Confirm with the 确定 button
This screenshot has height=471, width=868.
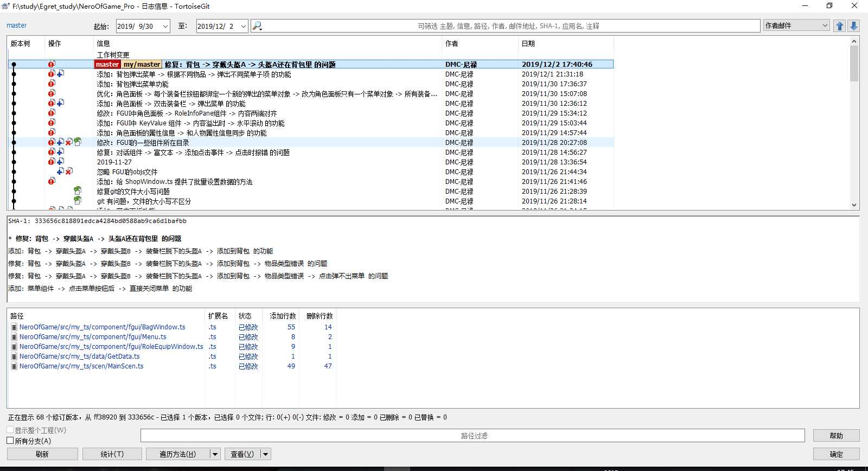click(x=836, y=454)
